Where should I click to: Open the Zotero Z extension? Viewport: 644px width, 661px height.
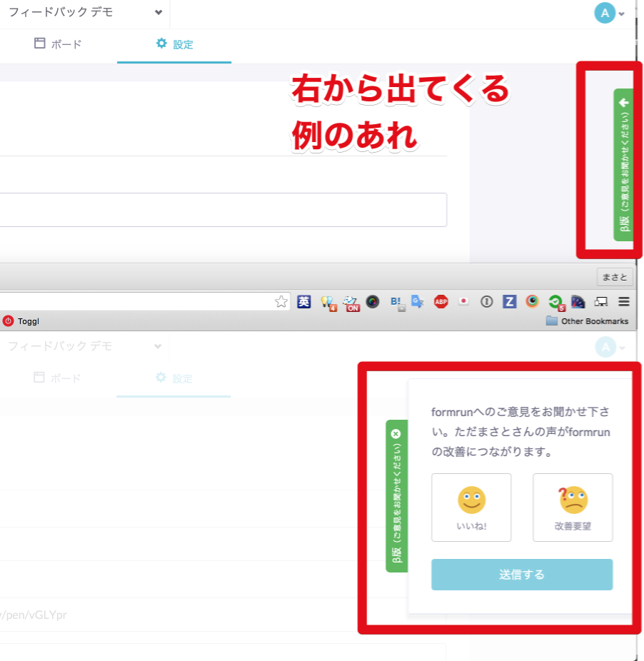509,301
